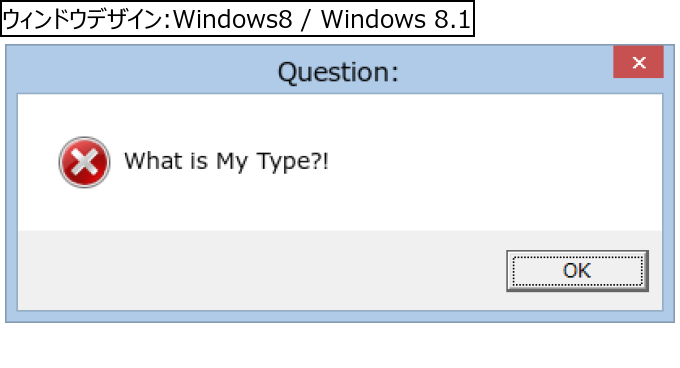This screenshot has width=680, height=368.
Task: Click the blue bottom border of the dialog
Action: click(x=340, y=316)
